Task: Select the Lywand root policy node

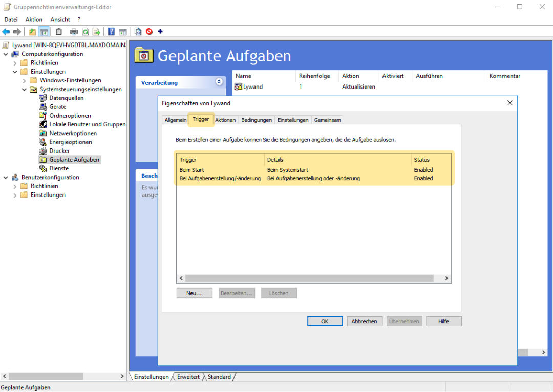Action: point(69,45)
